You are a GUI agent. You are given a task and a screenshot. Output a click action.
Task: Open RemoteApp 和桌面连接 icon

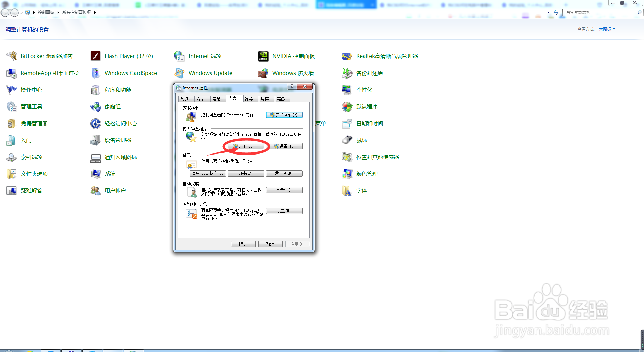click(x=12, y=73)
